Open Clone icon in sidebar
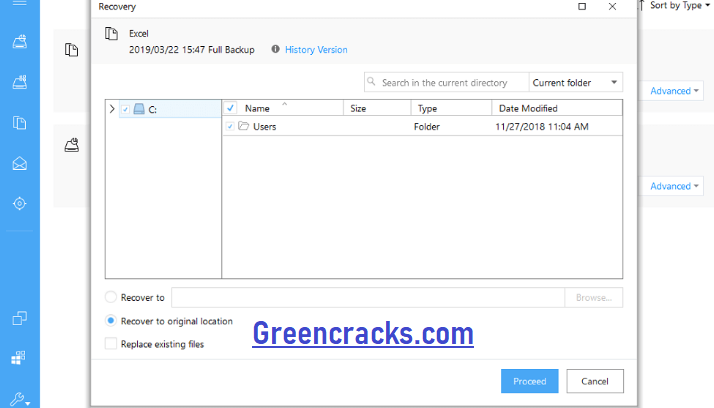The width and height of the screenshot is (714, 408). 20,318
